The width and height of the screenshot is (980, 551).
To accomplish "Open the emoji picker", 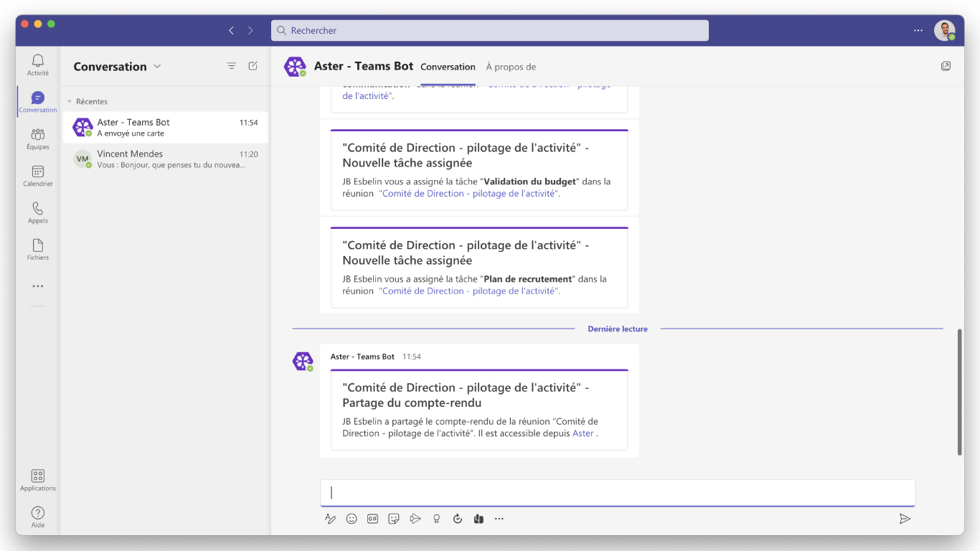I will tap(352, 519).
